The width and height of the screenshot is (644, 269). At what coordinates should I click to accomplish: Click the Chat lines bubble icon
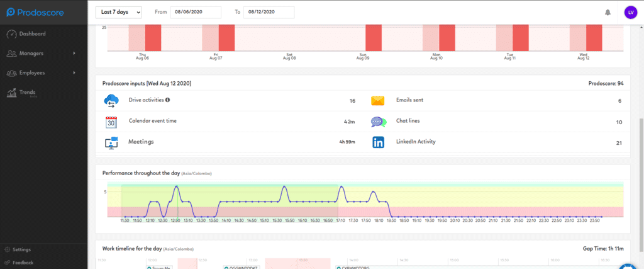tap(378, 122)
